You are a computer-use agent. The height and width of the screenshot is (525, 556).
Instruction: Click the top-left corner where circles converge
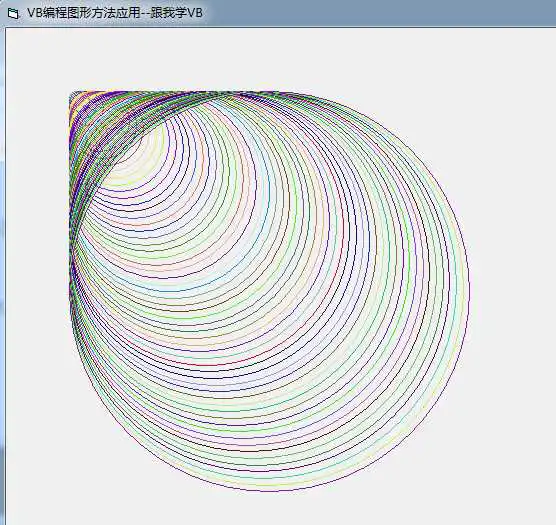pyautogui.click(x=73, y=95)
